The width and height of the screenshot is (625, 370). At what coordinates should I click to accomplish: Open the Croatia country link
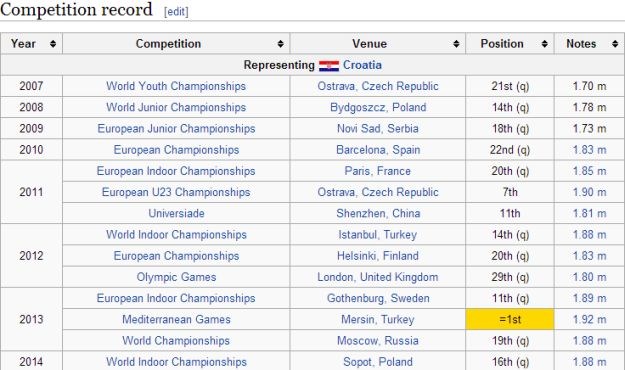point(362,65)
